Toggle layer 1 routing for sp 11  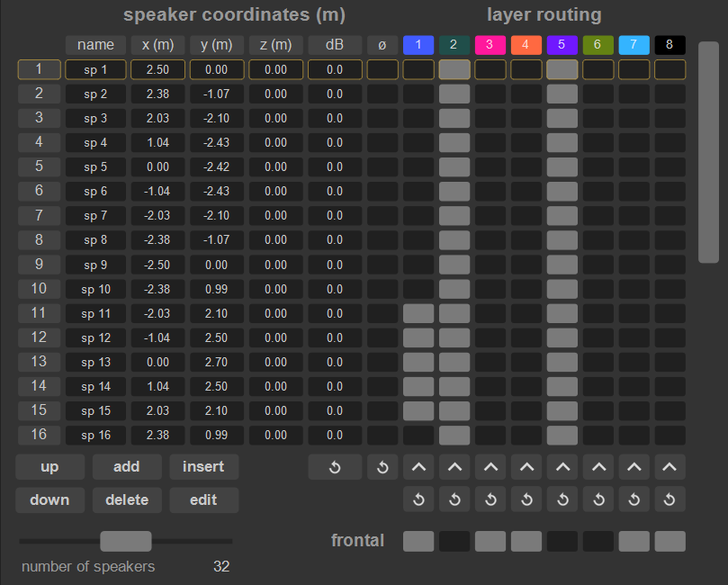coord(418,313)
